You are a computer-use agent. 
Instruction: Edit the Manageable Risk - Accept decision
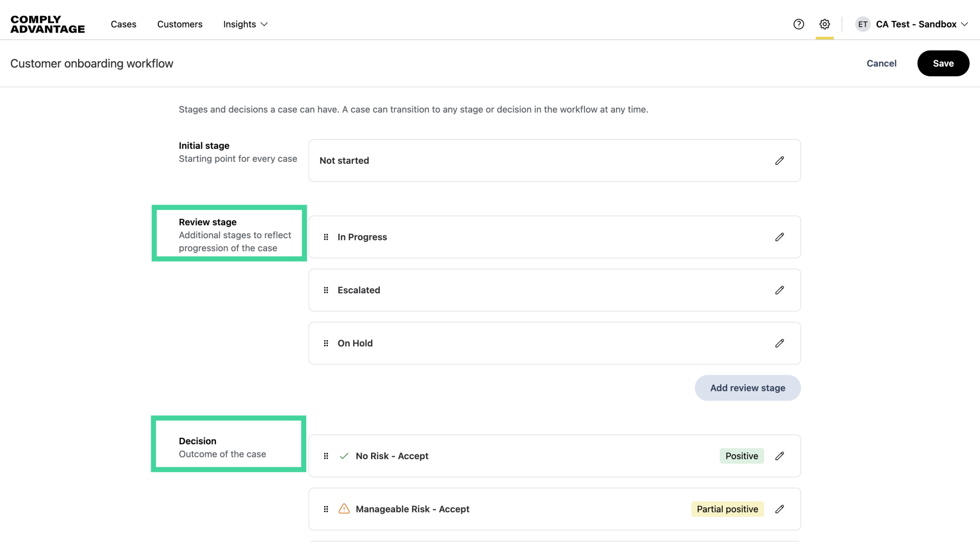coord(779,509)
